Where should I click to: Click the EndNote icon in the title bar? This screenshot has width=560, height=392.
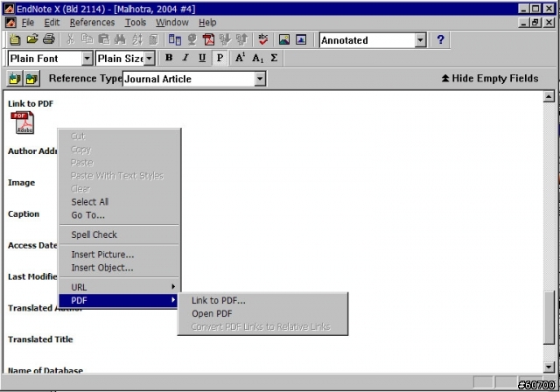click(x=9, y=8)
